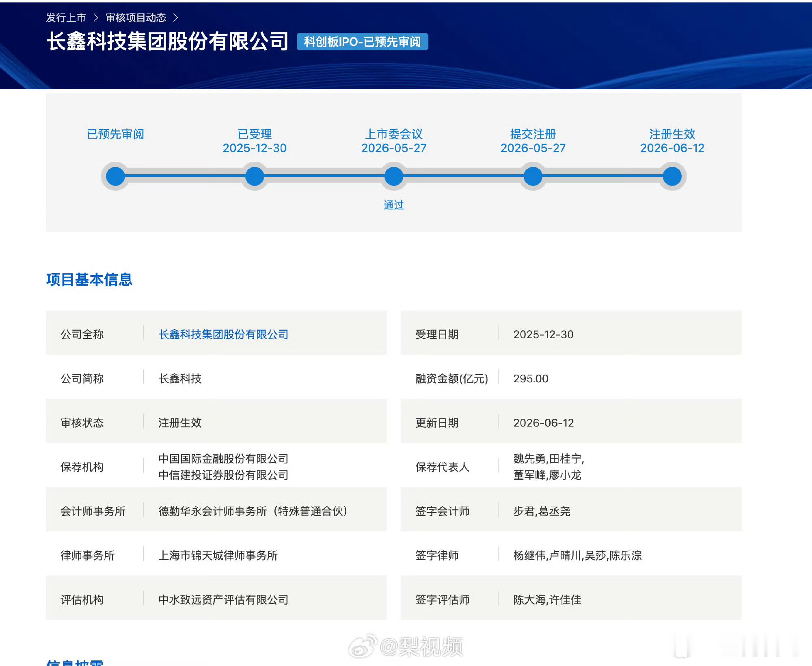Click the 长鑫科技集团股份有限公司 company name link
Viewport: 812px width, 666px height.
pyautogui.click(x=223, y=334)
